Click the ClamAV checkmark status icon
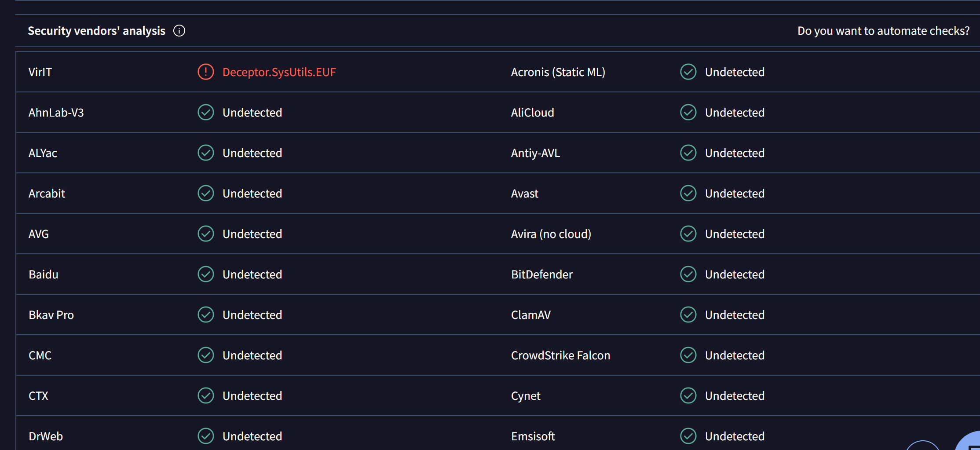The image size is (980, 450). coord(688,315)
